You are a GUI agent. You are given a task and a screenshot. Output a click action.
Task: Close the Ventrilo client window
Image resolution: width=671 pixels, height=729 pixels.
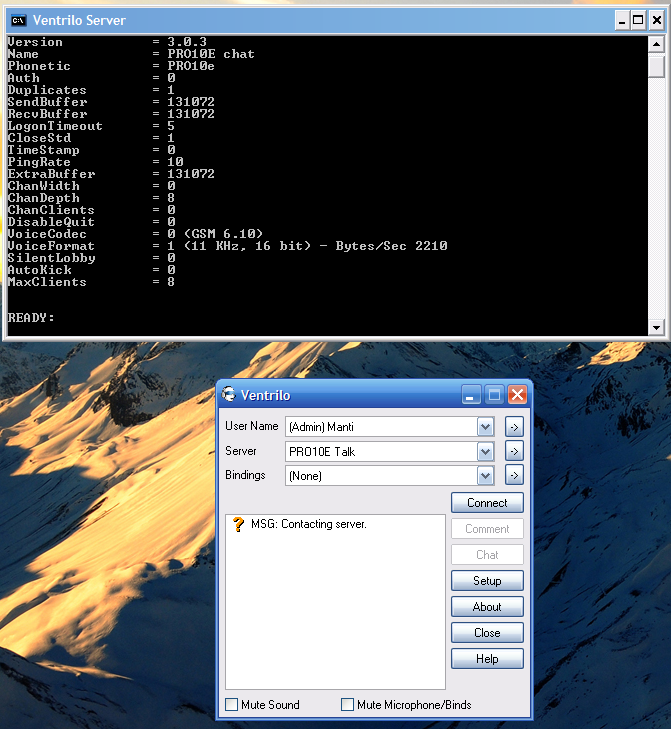point(517,395)
